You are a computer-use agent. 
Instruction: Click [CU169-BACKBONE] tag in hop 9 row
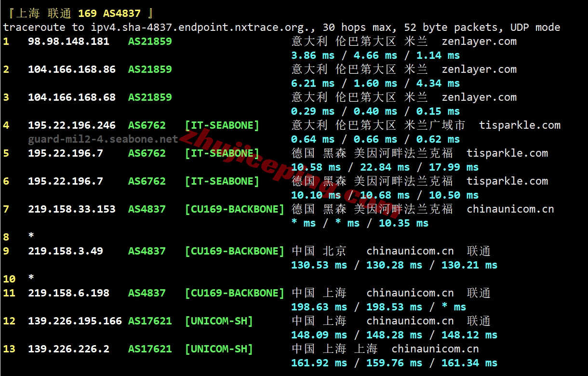pyautogui.click(x=235, y=251)
